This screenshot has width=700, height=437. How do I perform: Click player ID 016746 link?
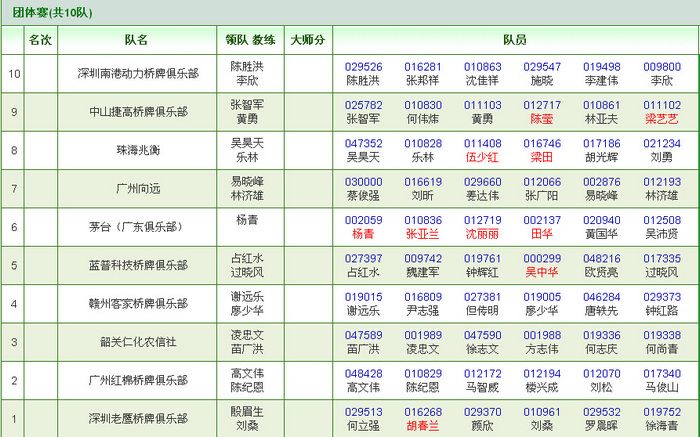click(x=542, y=144)
